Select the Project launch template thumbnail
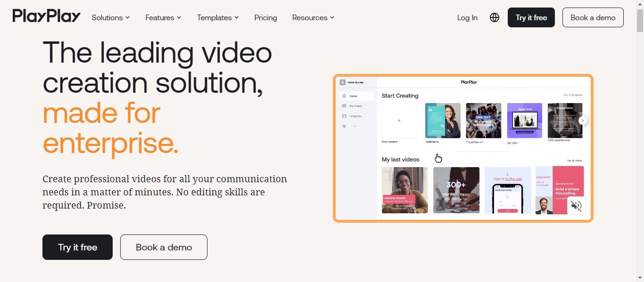Screen dimensions: 644x282 (x=484, y=121)
